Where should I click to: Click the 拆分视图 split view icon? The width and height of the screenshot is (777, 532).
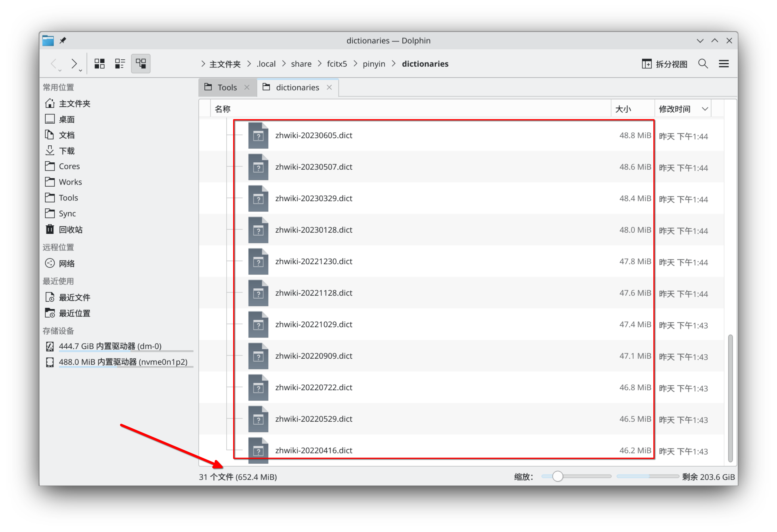pos(664,63)
